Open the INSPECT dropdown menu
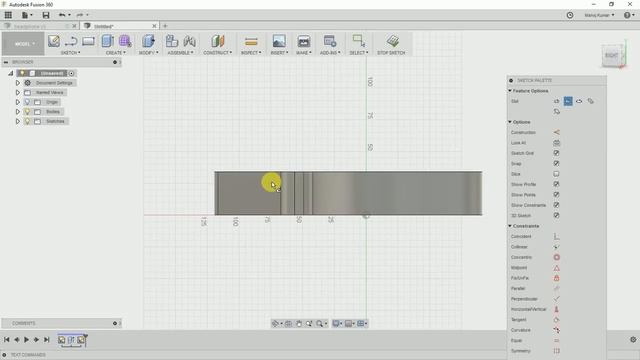This screenshot has width=640, height=360. pyautogui.click(x=251, y=53)
